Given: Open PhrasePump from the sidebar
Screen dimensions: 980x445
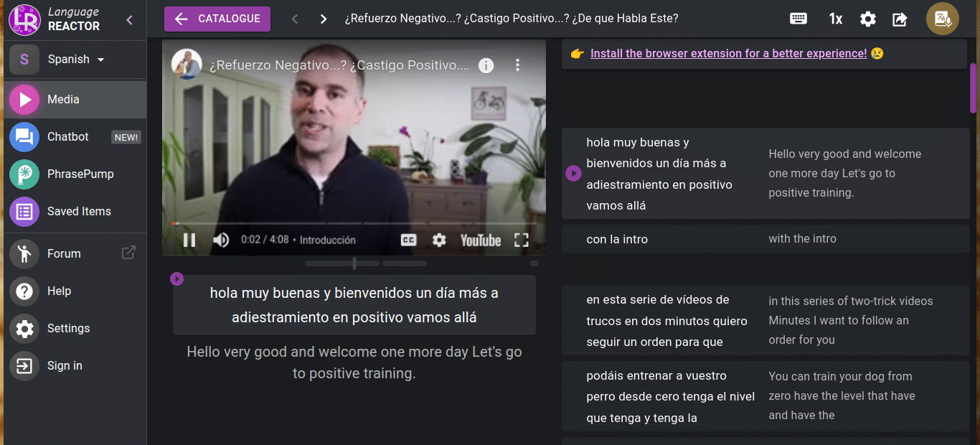Looking at the screenshot, I should (80, 174).
